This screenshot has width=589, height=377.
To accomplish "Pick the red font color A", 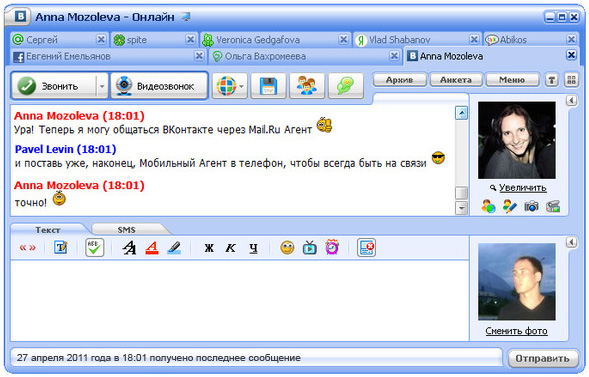I will (152, 247).
